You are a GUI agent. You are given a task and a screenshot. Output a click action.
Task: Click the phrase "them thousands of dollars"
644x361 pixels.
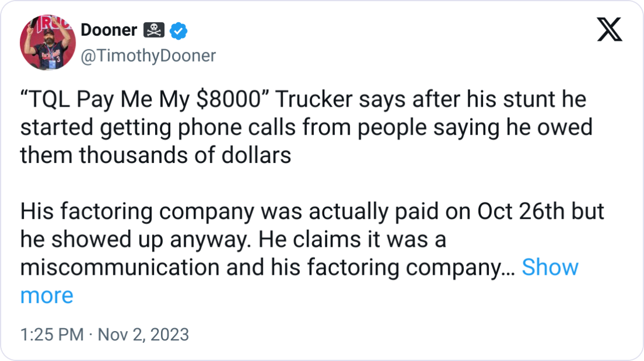pos(155,156)
